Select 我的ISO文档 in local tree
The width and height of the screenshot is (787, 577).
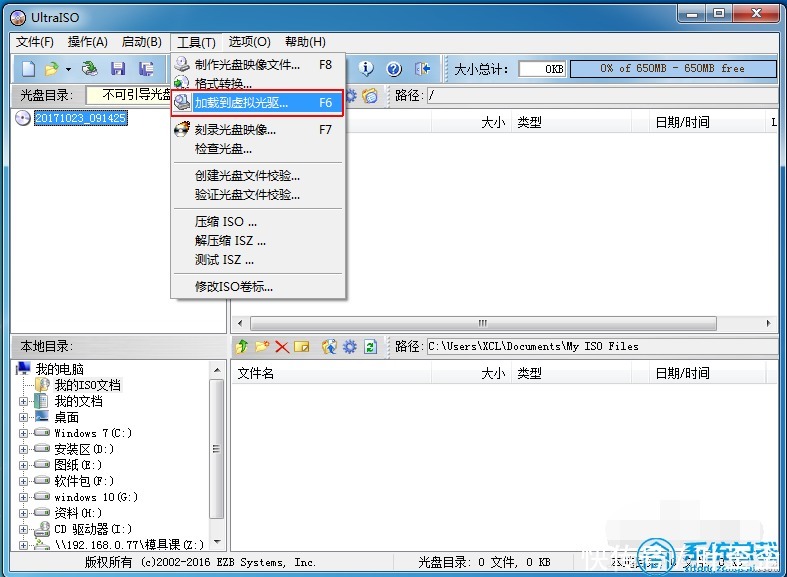(x=87, y=385)
